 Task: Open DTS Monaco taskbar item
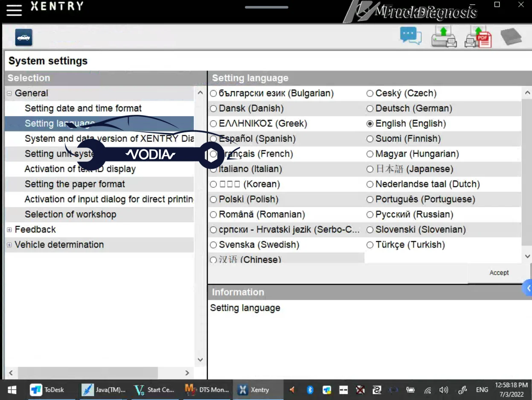click(x=207, y=390)
